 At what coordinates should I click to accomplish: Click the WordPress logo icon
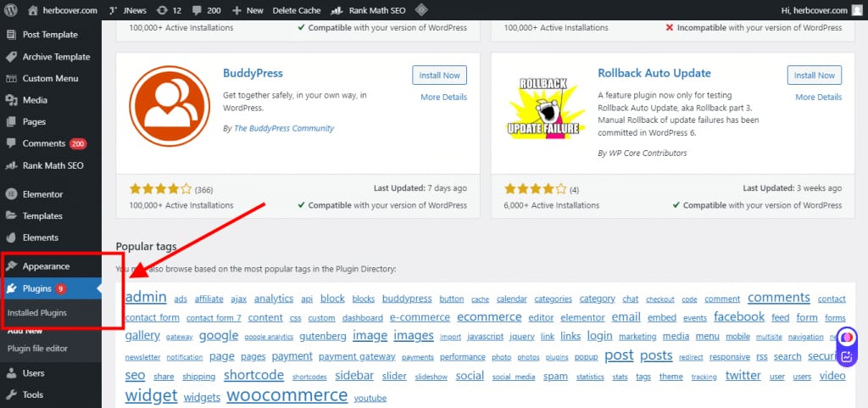pyautogui.click(x=10, y=10)
